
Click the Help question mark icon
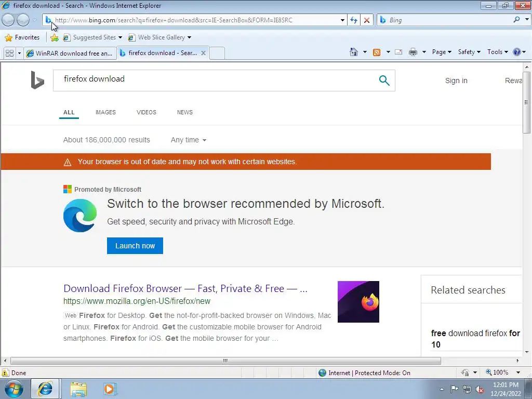click(517, 52)
